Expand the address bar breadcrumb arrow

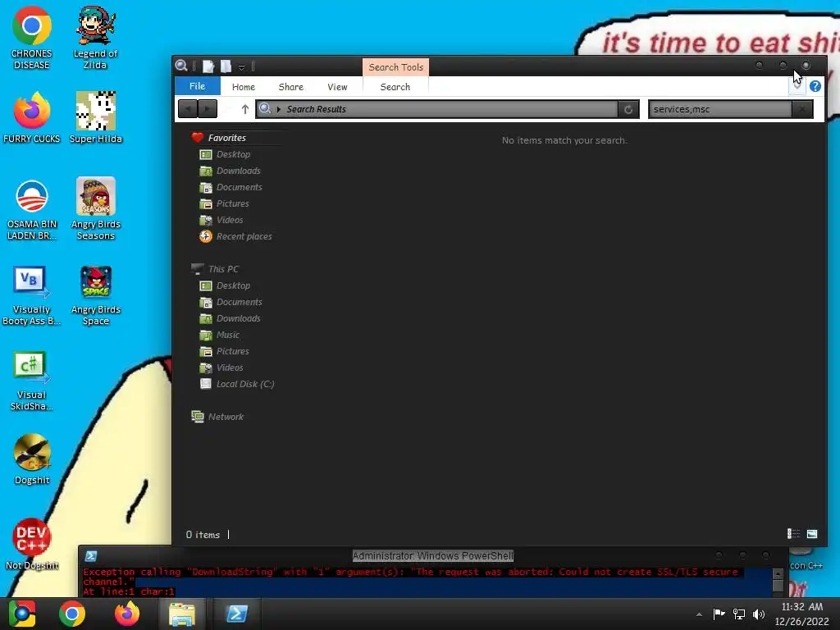coord(279,109)
